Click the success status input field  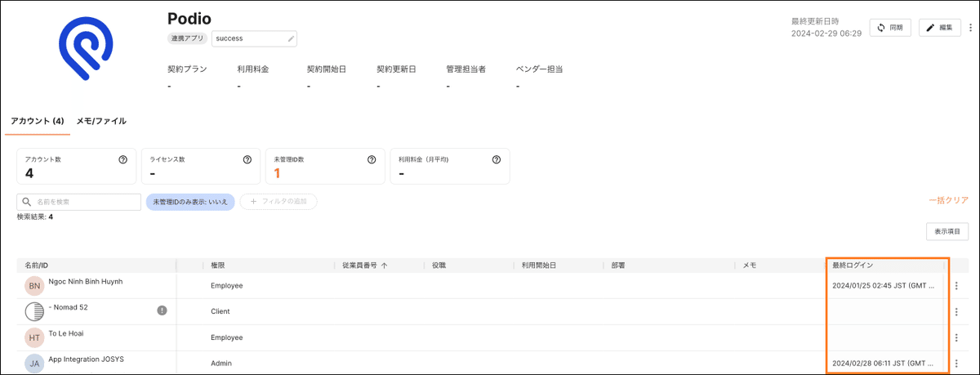254,38
